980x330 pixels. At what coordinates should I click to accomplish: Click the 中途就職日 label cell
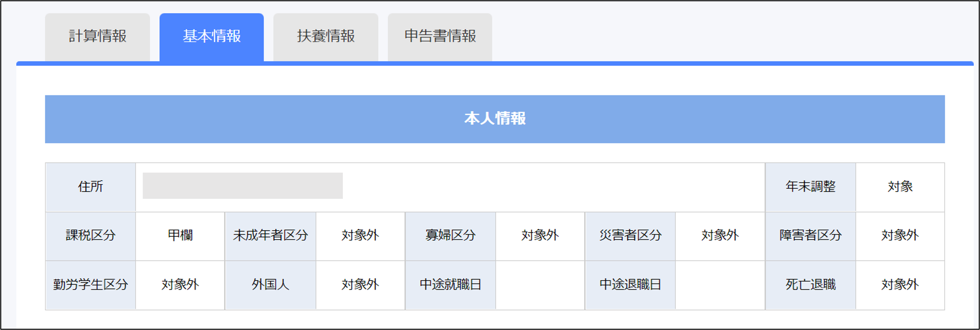point(450,285)
